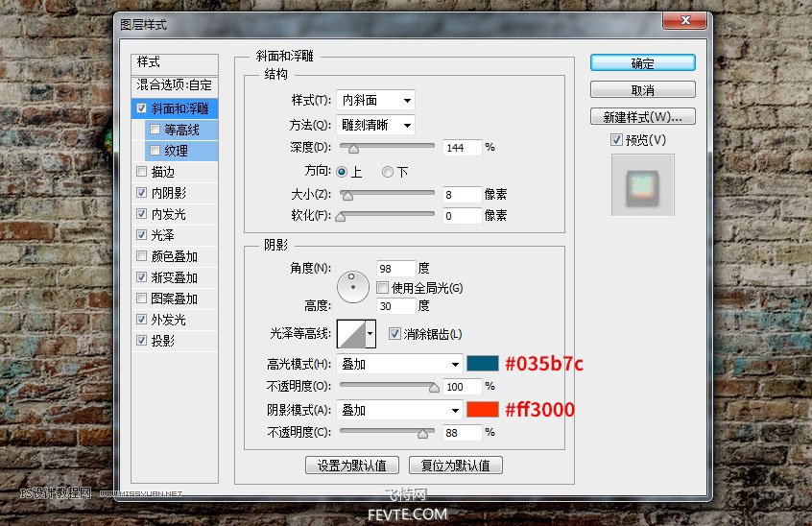Screen dimensions: 812x526
Task: Toggle the 投影 checkbox
Action: click(141, 341)
